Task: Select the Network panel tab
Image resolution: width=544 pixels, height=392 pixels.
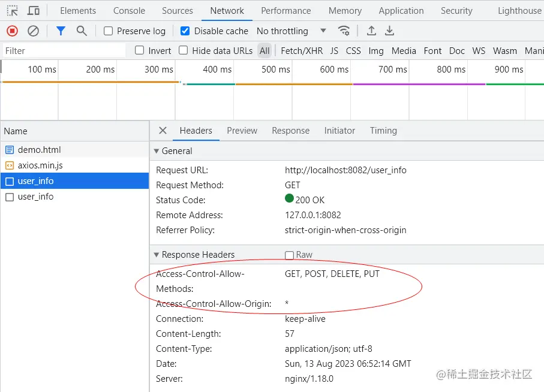Action: 227,11
